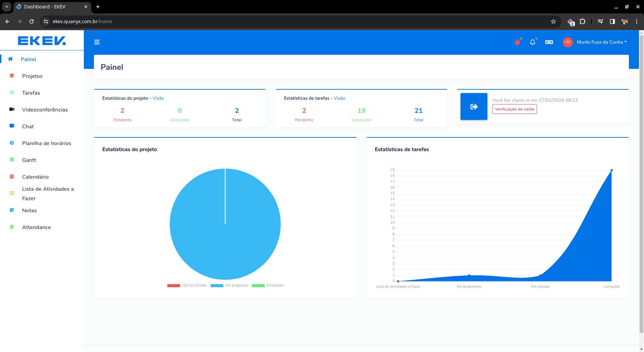Bookmark this page with star icon
644x352 pixels.
point(553,21)
